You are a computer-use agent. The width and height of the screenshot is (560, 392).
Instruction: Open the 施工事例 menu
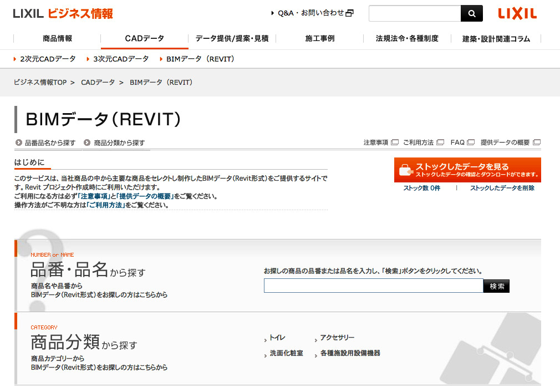coord(319,39)
